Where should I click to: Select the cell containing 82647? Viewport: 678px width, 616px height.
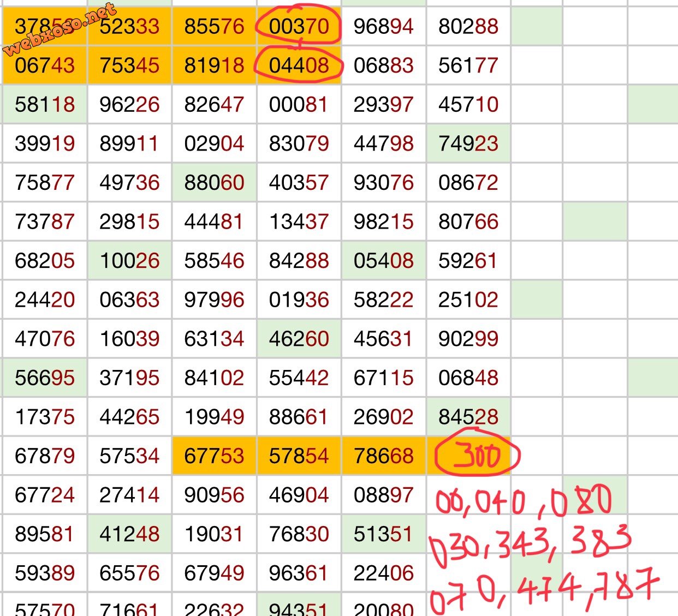click(x=215, y=104)
